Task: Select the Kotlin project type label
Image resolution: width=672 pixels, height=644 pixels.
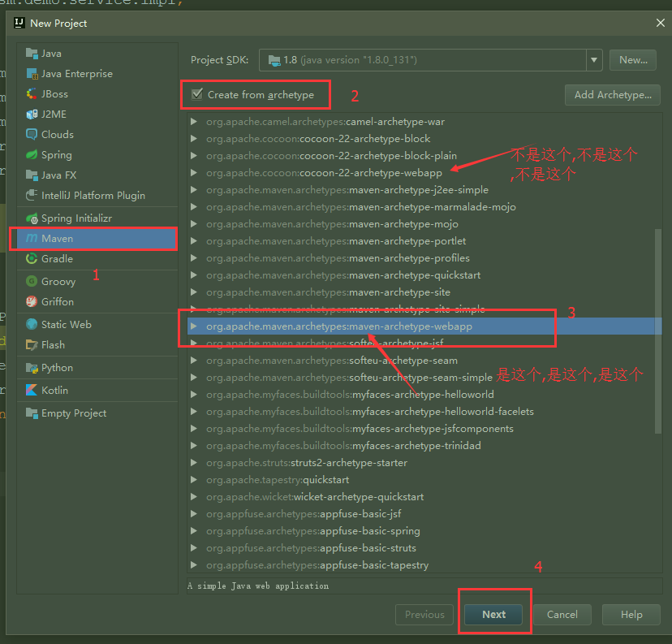Action: coord(54,390)
